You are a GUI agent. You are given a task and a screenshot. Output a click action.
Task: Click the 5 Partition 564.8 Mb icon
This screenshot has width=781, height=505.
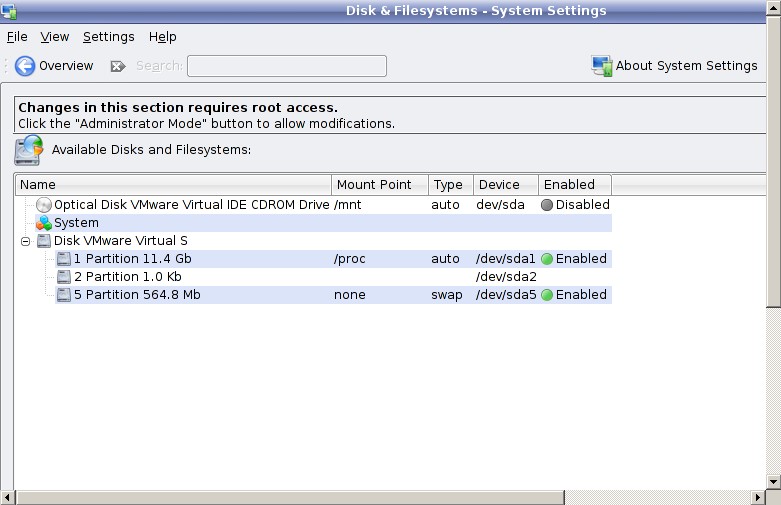click(64, 295)
